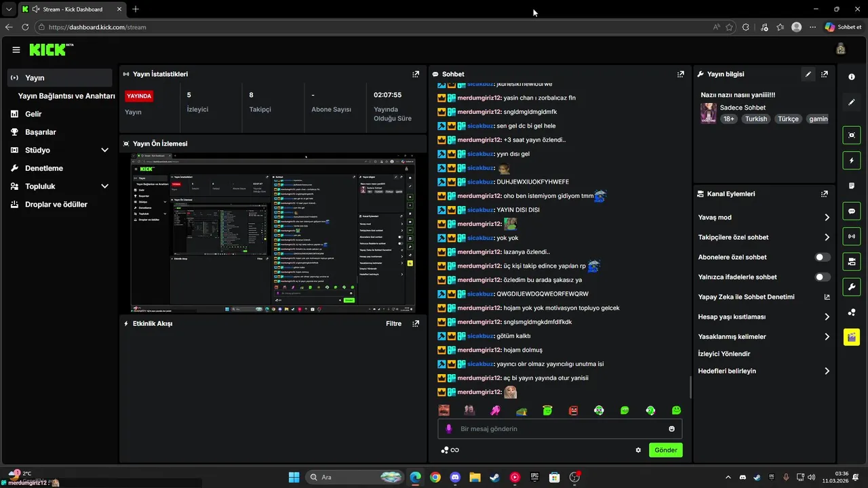
Task: Pop out the Sohbet chat panel
Action: [681, 74]
